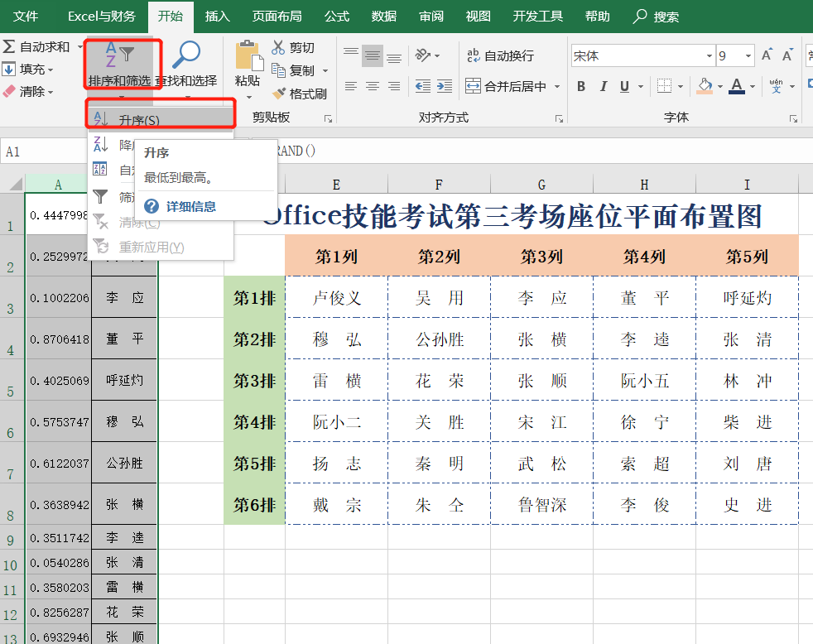Click the search magnifier icon in the ribbon

640,16
